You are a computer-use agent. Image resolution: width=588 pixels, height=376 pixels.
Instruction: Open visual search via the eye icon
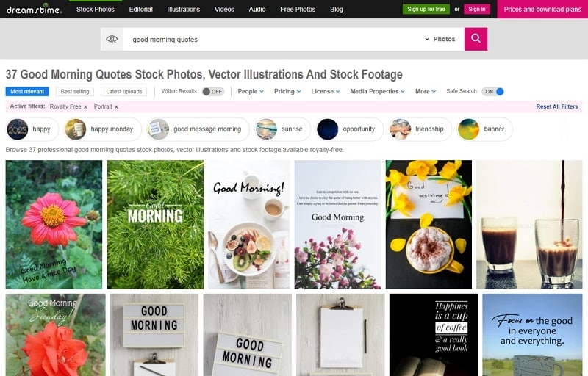[x=112, y=39]
